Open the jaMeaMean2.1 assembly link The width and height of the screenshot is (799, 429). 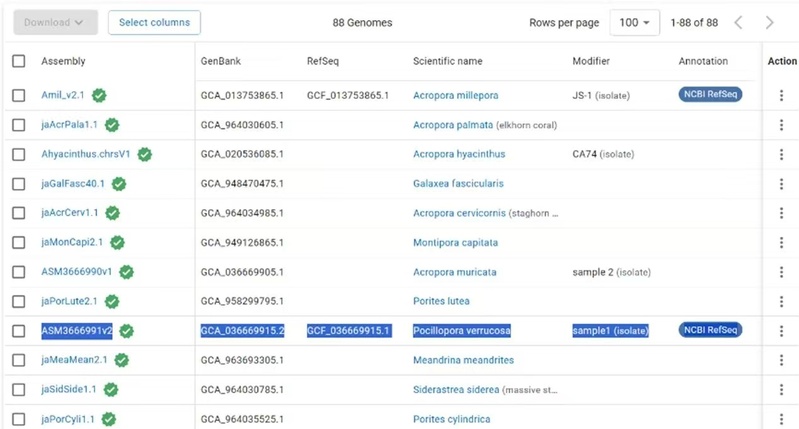click(x=74, y=360)
